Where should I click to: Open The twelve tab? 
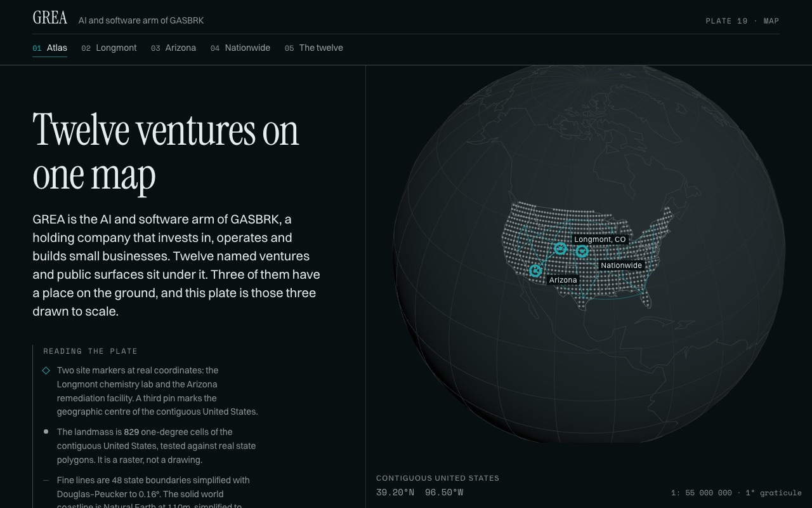313,48
